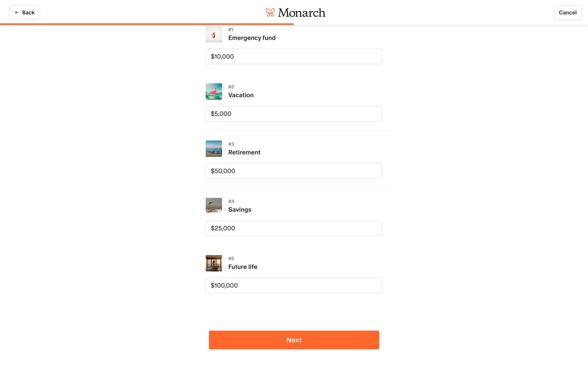Click the Vacation goal title
This screenshot has width=588, height=368.
[x=241, y=95]
